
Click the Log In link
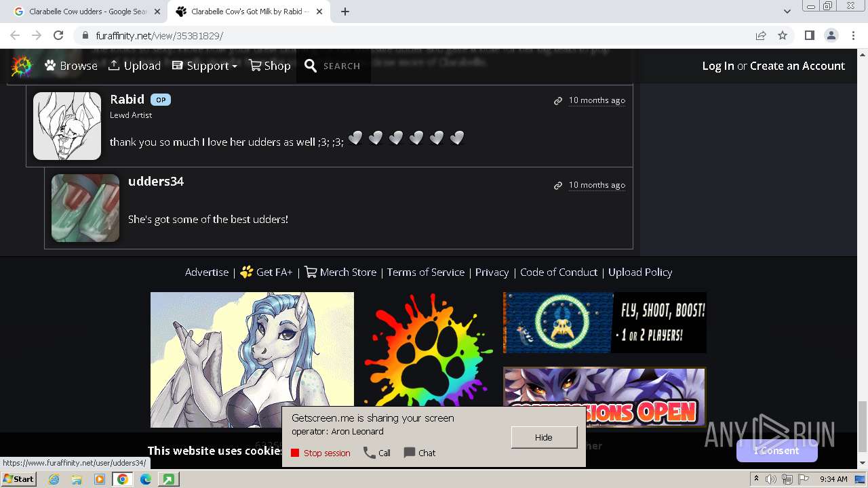(x=718, y=66)
